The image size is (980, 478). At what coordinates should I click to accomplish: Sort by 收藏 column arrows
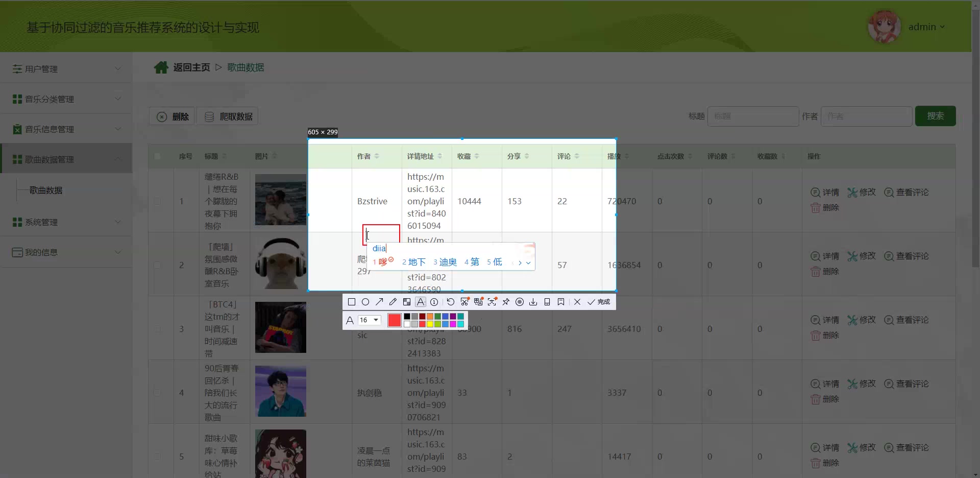click(x=477, y=156)
